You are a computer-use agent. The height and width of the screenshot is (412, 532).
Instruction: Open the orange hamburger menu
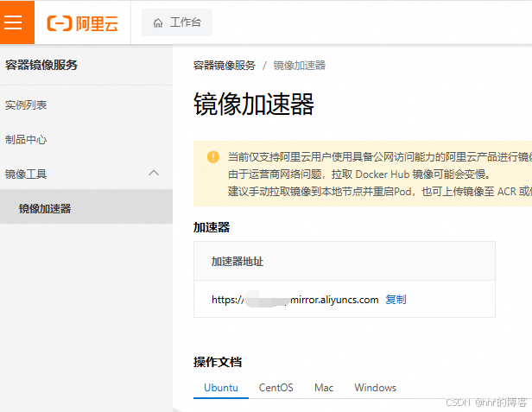(17, 22)
